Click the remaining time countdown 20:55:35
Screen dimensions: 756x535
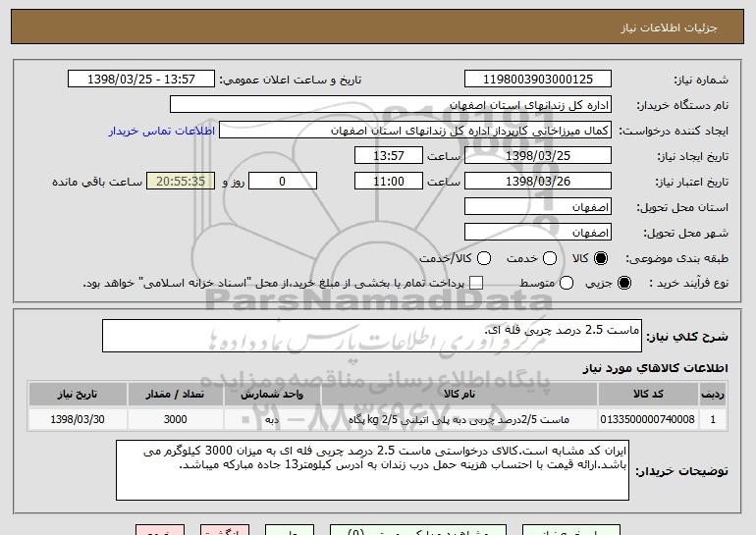pyautogui.click(x=181, y=182)
